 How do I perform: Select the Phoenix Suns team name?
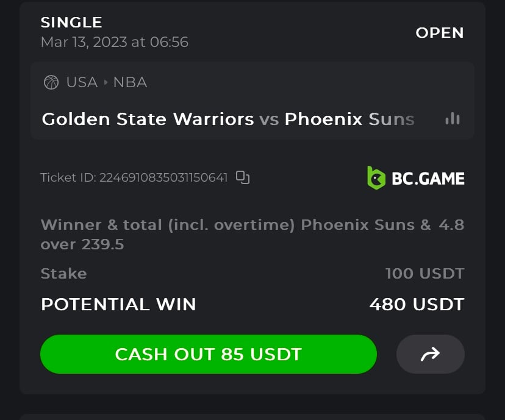point(349,119)
